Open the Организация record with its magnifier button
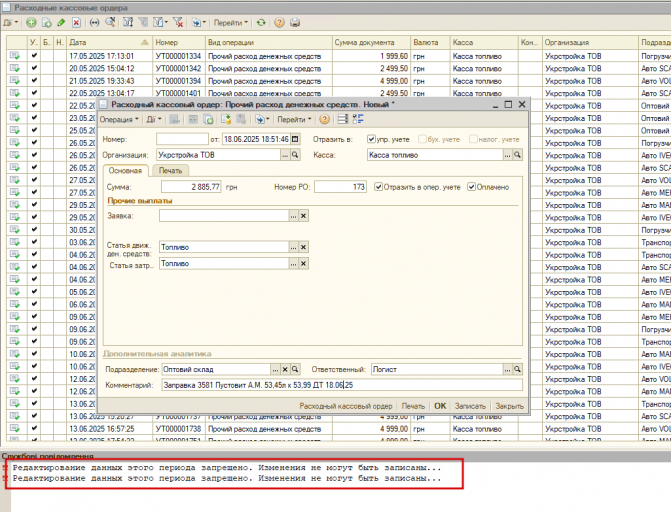671x512 pixels. click(x=295, y=155)
